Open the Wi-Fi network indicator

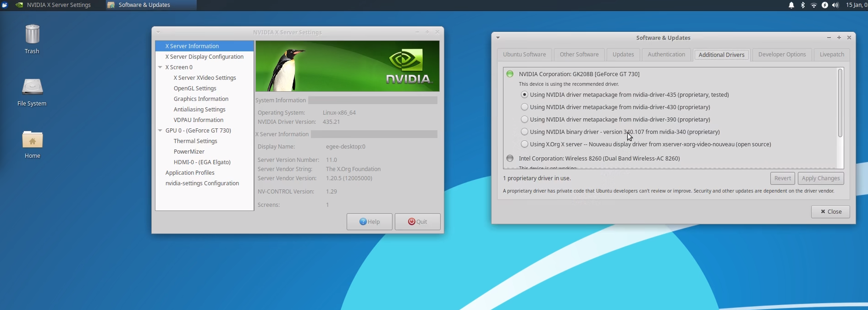point(814,5)
